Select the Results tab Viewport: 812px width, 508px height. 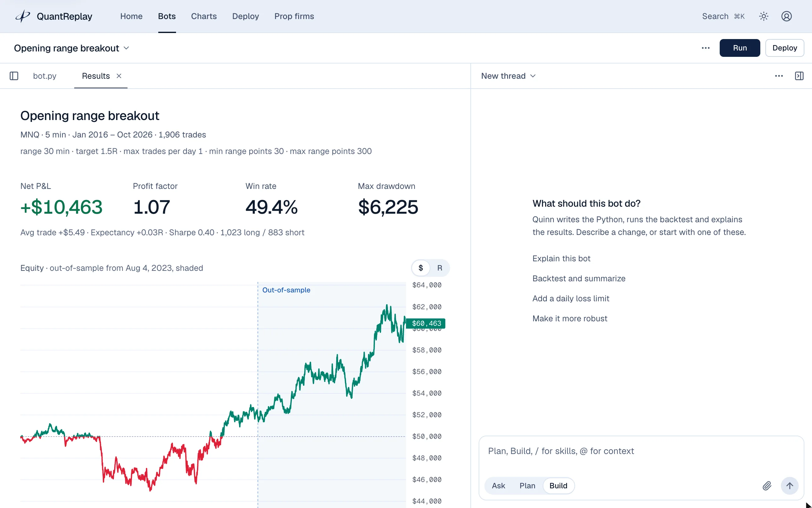pyautogui.click(x=95, y=76)
